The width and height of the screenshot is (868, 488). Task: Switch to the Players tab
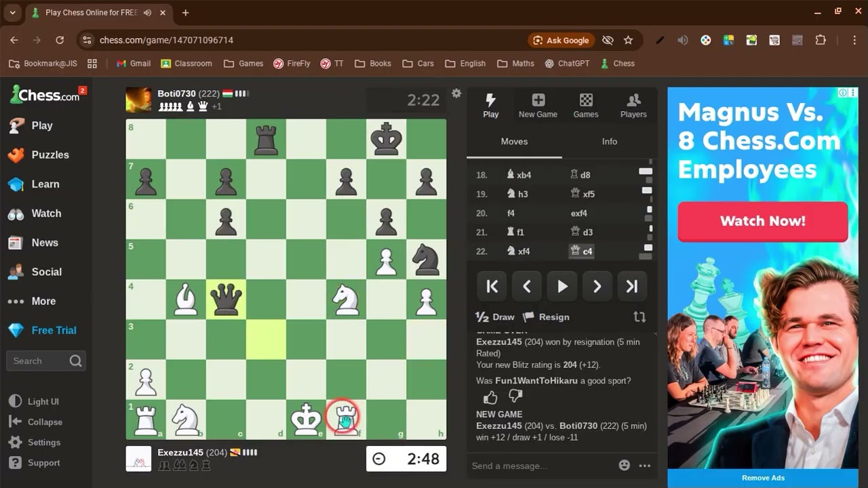pos(633,105)
